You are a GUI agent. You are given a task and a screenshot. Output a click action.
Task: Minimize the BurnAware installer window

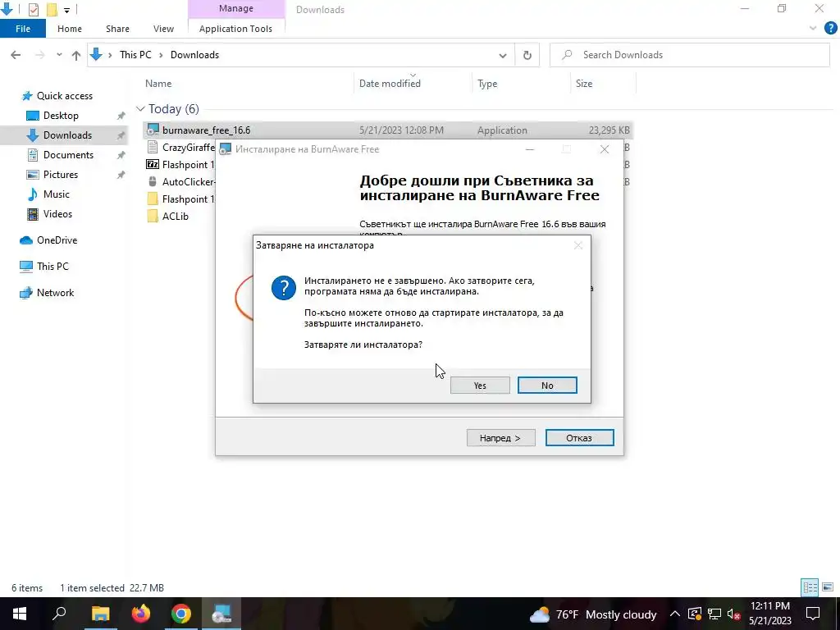[x=530, y=149]
